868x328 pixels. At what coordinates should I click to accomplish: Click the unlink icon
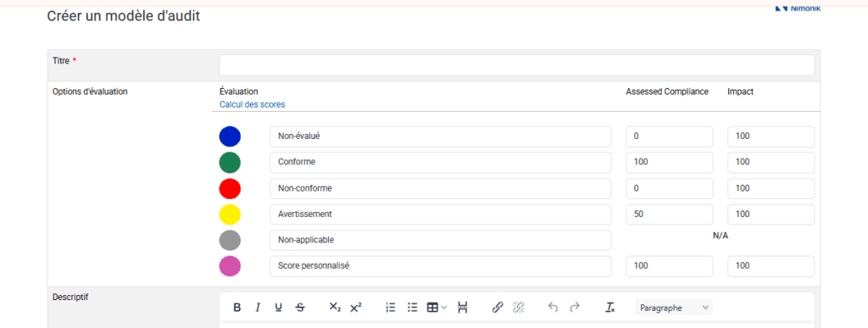(519, 308)
